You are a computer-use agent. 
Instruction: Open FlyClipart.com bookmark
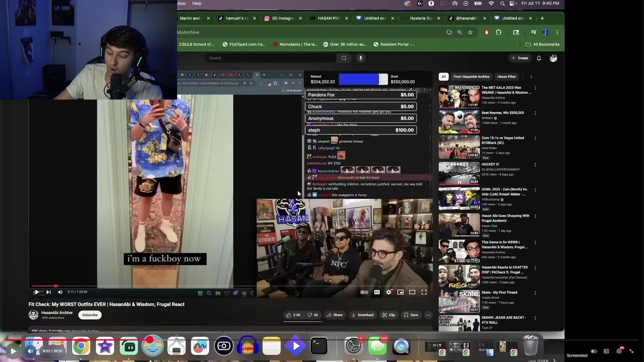click(x=244, y=44)
